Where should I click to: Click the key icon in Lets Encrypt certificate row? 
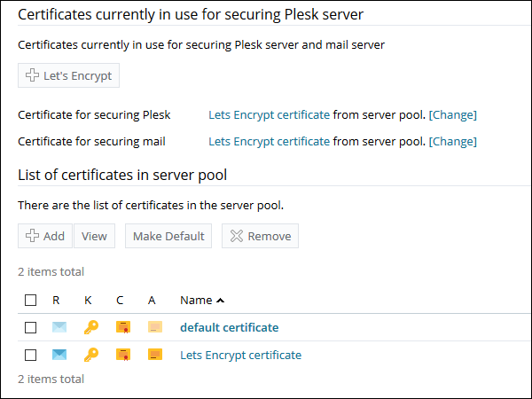point(91,355)
